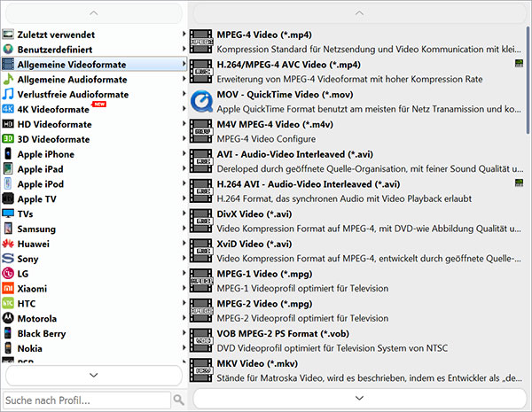The image size is (532, 412).
Task: Expand the 4K Videoformate submenu arrow
Action: (184, 108)
